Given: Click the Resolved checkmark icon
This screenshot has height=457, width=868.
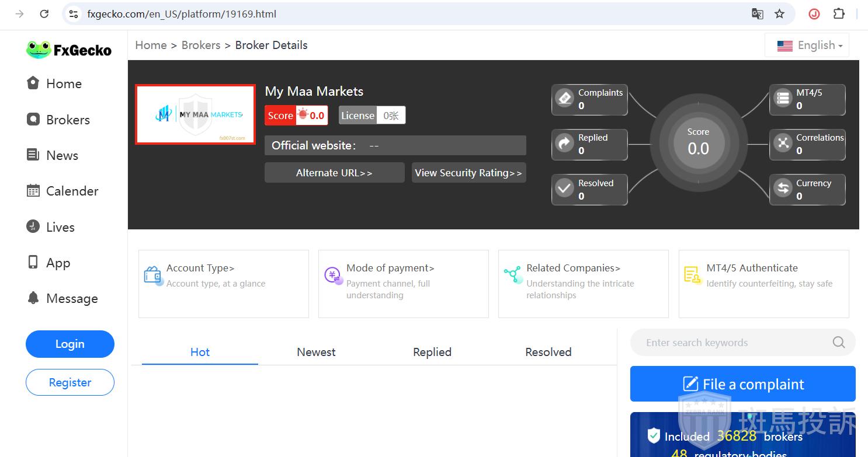Looking at the screenshot, I should click(564, 189).
